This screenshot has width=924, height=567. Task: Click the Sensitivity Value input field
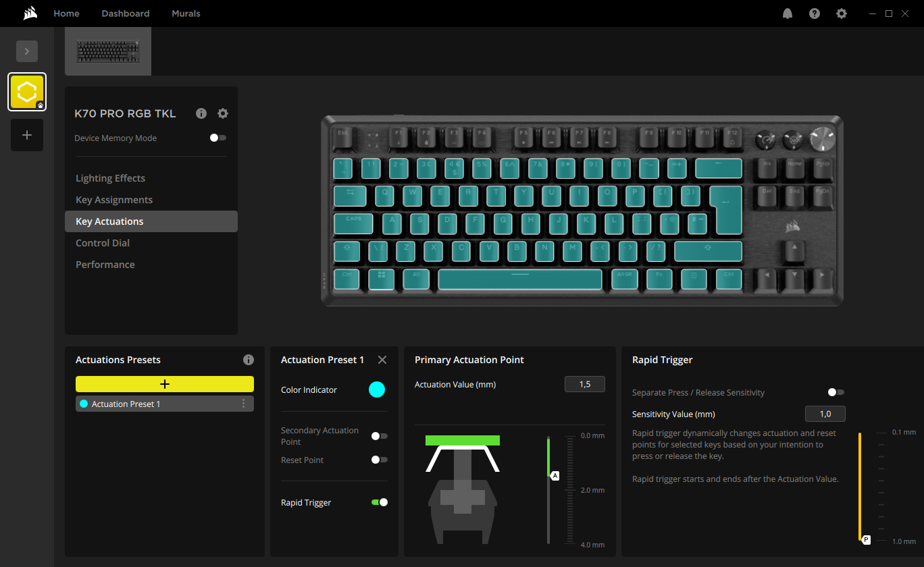825,414
